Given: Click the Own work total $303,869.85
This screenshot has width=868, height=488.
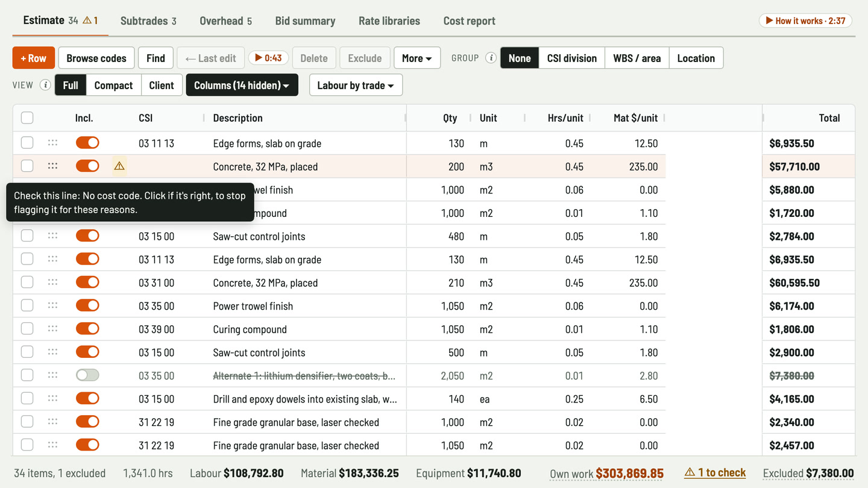Looking at the screenshot, I should pyautogui.click(x=629, y=474).
